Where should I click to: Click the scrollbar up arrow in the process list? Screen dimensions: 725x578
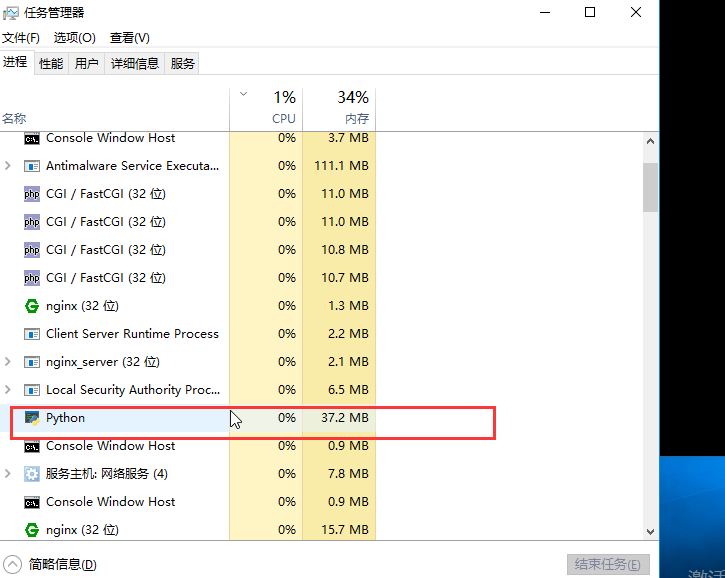pos(650,141)
